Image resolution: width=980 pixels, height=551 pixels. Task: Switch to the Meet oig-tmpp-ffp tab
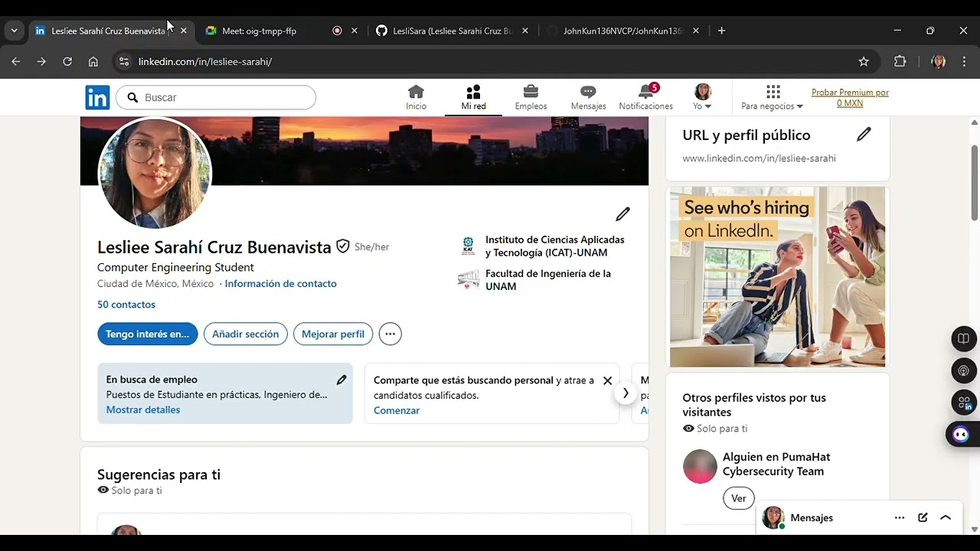point(259,31)
